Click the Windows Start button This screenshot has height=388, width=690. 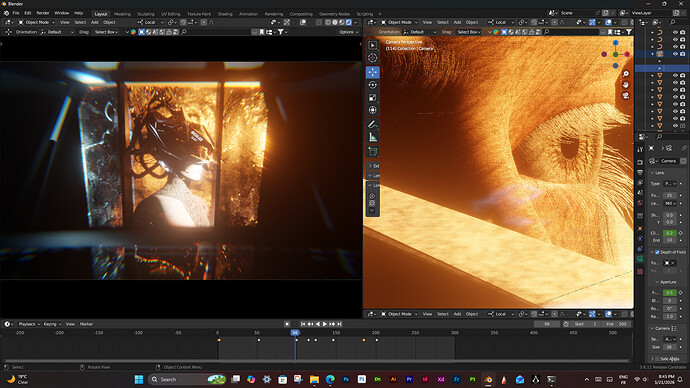(139, 379)
